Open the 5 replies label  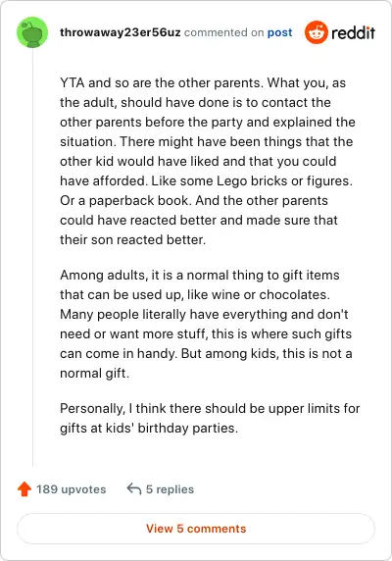170,489
